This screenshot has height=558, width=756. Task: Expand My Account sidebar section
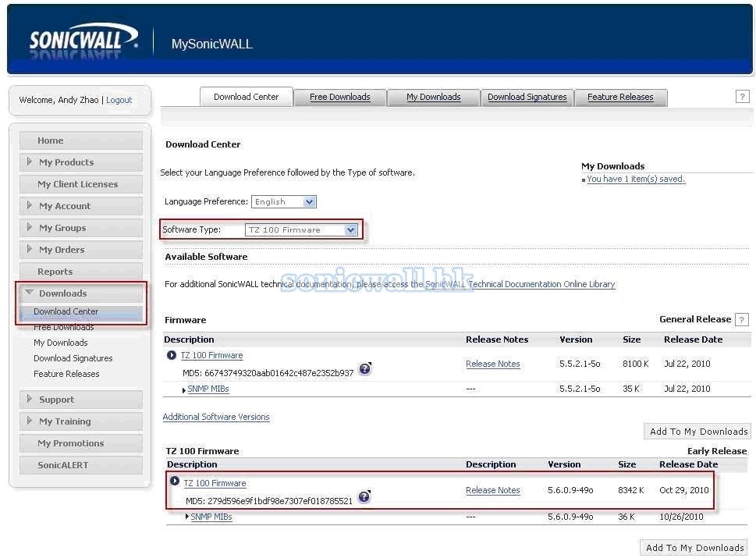click(81, 206)
